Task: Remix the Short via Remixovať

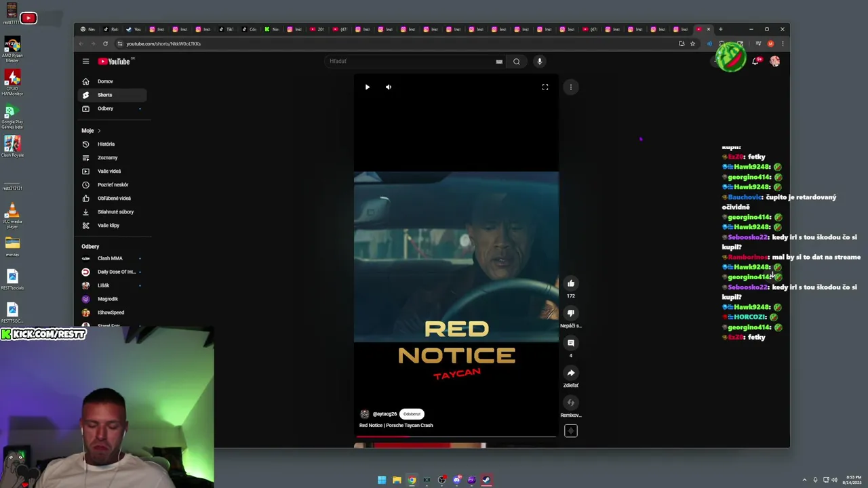Action: coord(571,403)
